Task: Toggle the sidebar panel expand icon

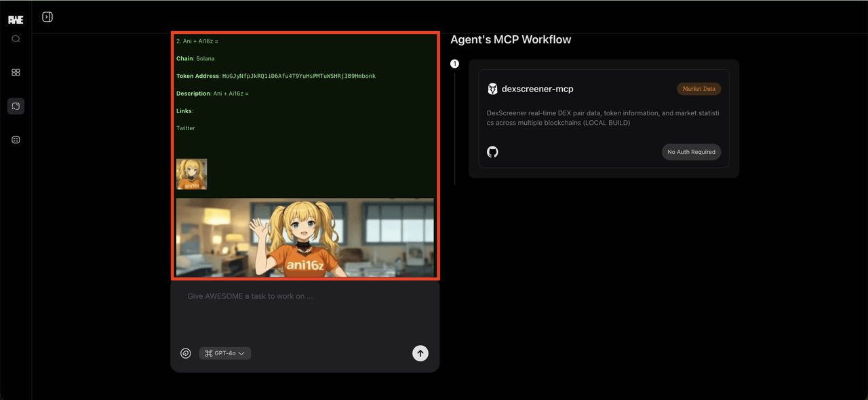Action: click(x=47, y=17)
